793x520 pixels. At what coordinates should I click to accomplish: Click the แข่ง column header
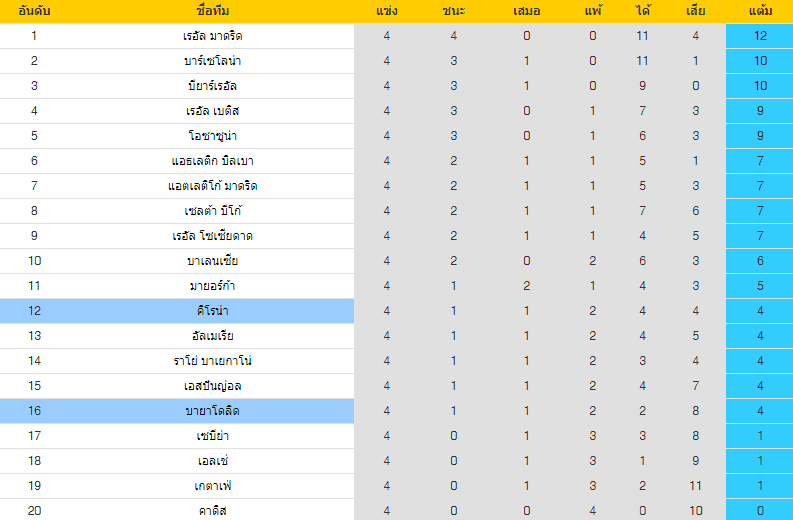pyautogui.click(x=386, y=11)
